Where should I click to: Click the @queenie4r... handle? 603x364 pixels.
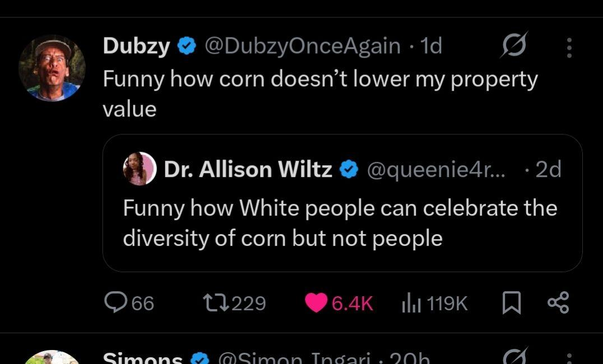tap(435, 169)
